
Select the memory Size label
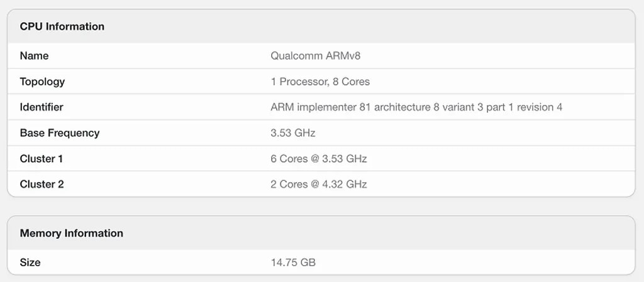click(30, 263)
